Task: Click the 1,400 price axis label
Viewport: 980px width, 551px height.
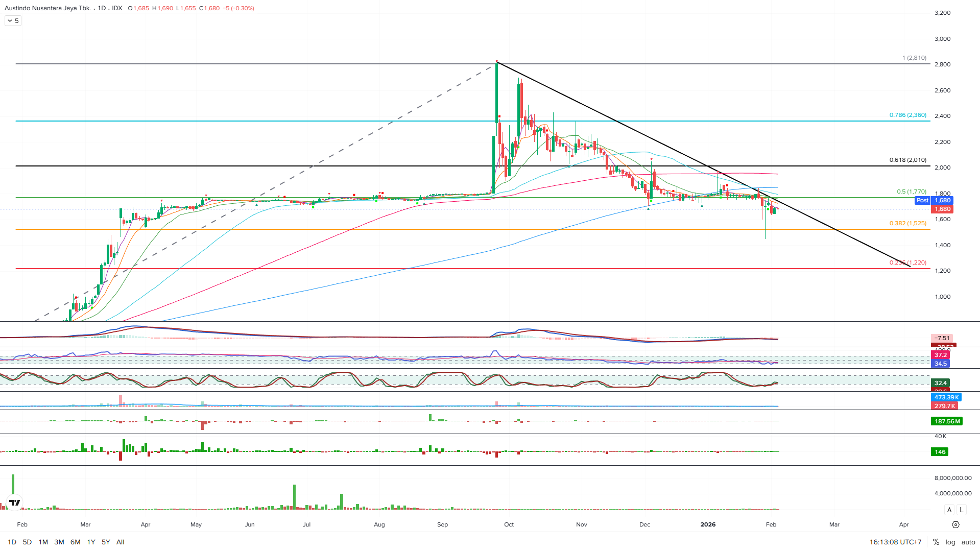Action: point(942,245)
